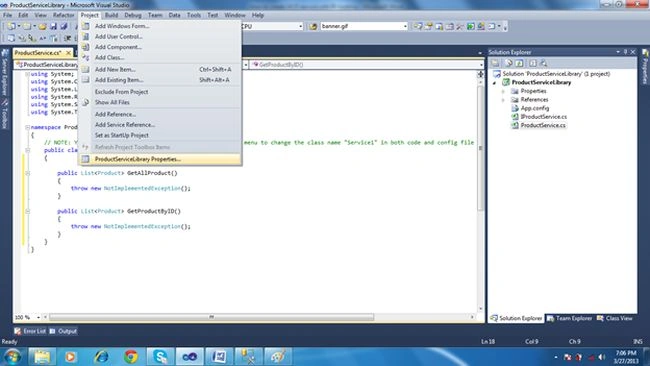Viewport: 650px width, 366px height.
Task: Close the ProductService.cs tab
Action: (x=68, y=53)
